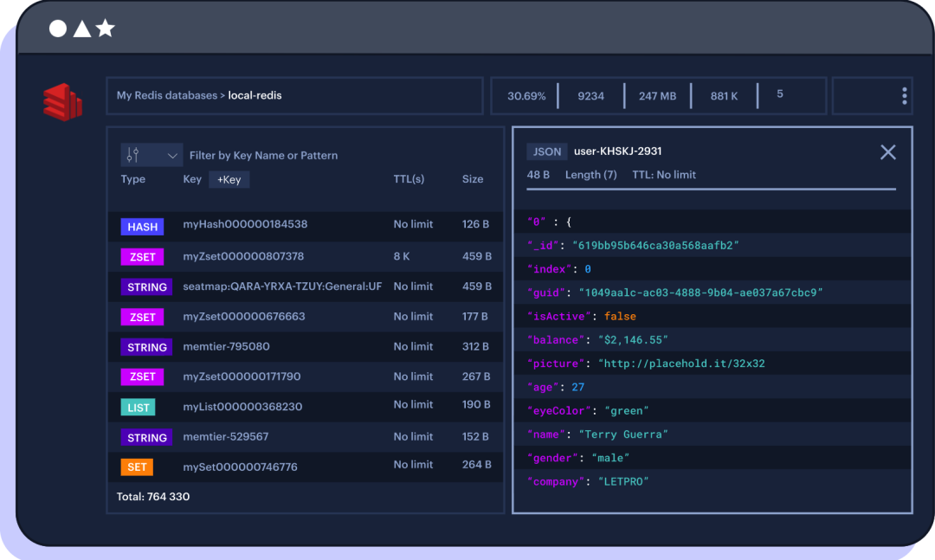Image resolution: width=935 pixels, height=560 pixels.
Task: Sort by the Size column header
Action: [473, 179]
